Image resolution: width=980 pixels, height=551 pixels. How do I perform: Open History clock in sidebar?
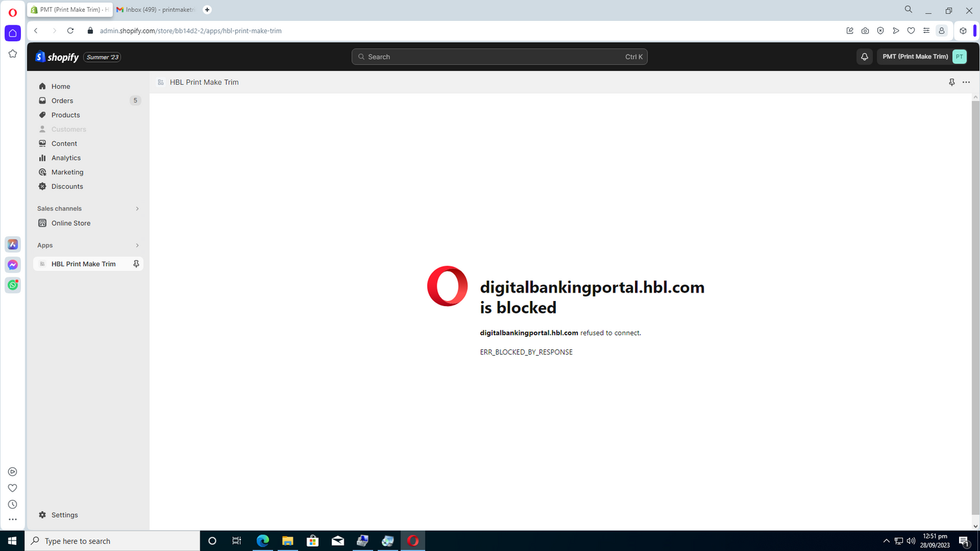coord(12,504)
